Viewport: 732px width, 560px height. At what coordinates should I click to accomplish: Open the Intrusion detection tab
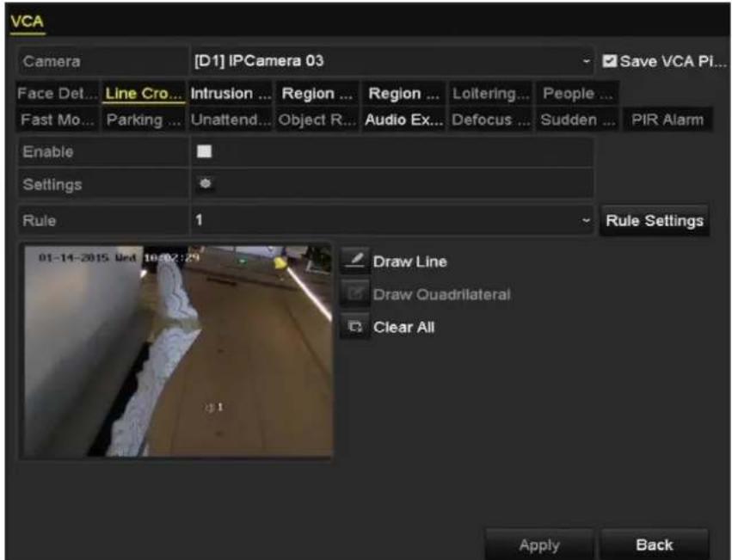click(231, 94)
